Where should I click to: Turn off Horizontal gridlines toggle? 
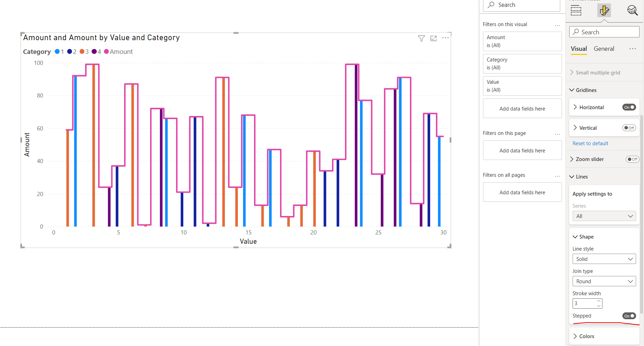pyautogui.click(x=629, y=107)
